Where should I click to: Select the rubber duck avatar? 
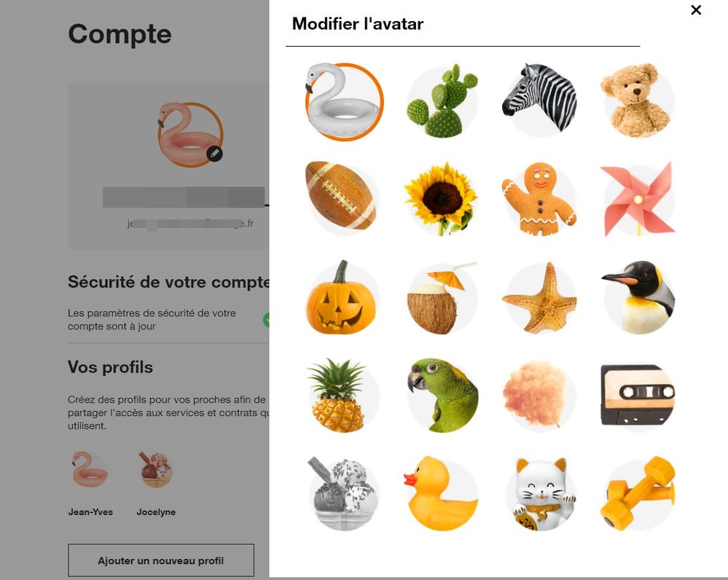click(441, 493)
